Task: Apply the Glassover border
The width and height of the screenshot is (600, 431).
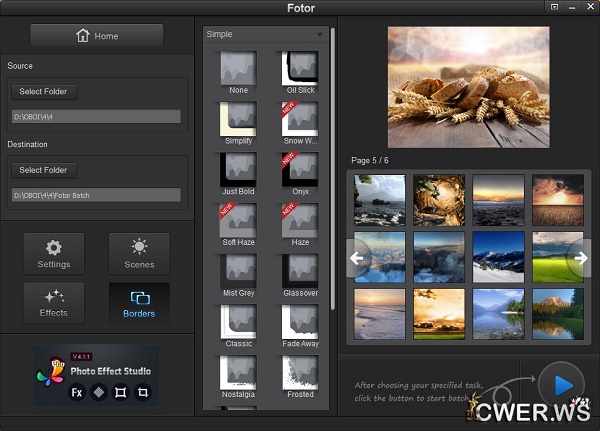Action: [x=300, y=275]
